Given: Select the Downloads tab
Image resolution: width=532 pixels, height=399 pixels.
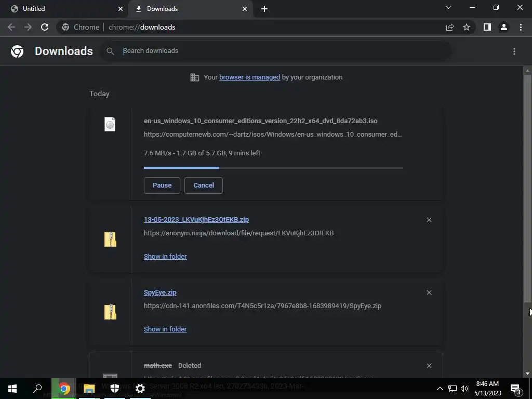Looking at the screenshot, I should click(190, 9).
